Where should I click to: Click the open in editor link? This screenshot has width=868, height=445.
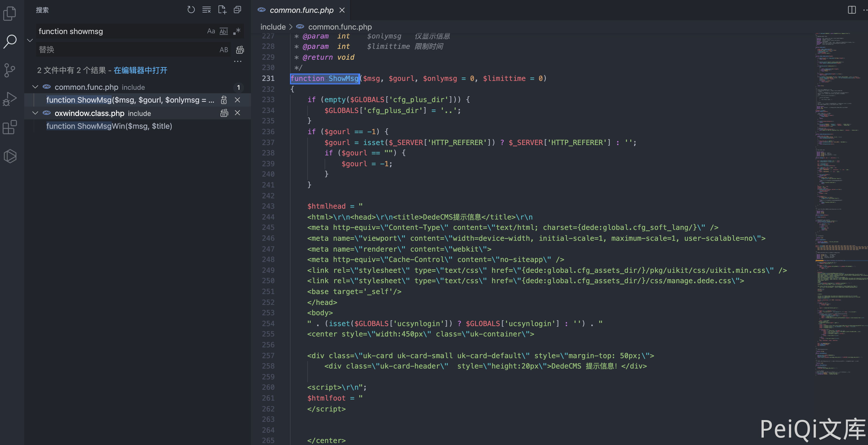[140, 70]
